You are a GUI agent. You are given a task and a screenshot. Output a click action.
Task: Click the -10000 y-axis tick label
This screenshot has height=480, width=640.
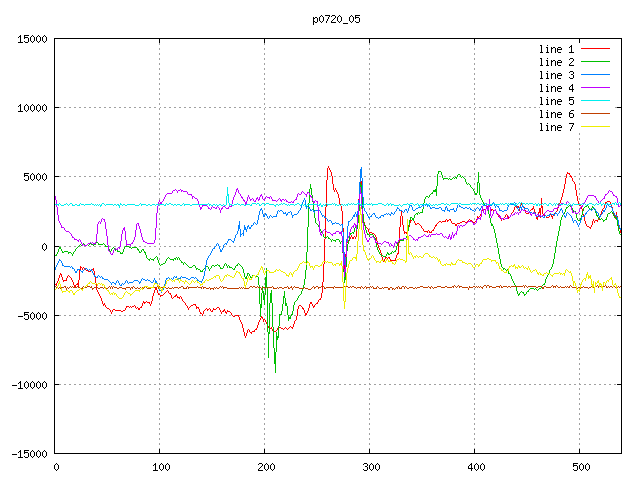29,385
